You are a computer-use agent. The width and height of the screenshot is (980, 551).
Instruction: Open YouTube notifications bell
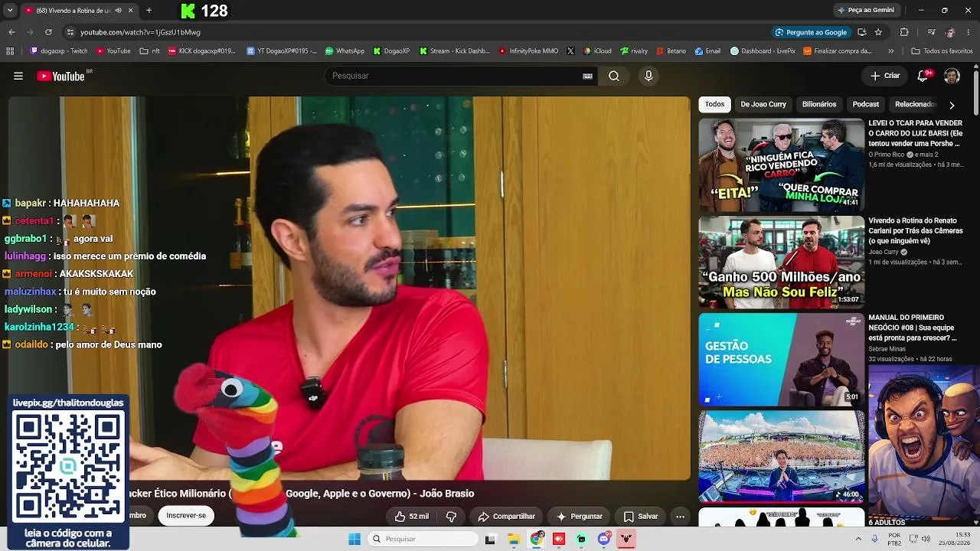point(923,76)
